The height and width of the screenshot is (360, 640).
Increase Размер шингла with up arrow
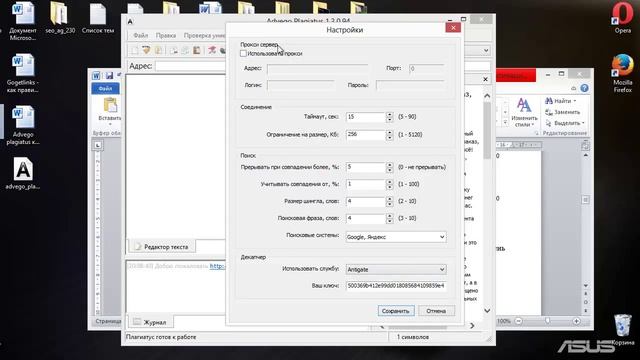point(389,199)
